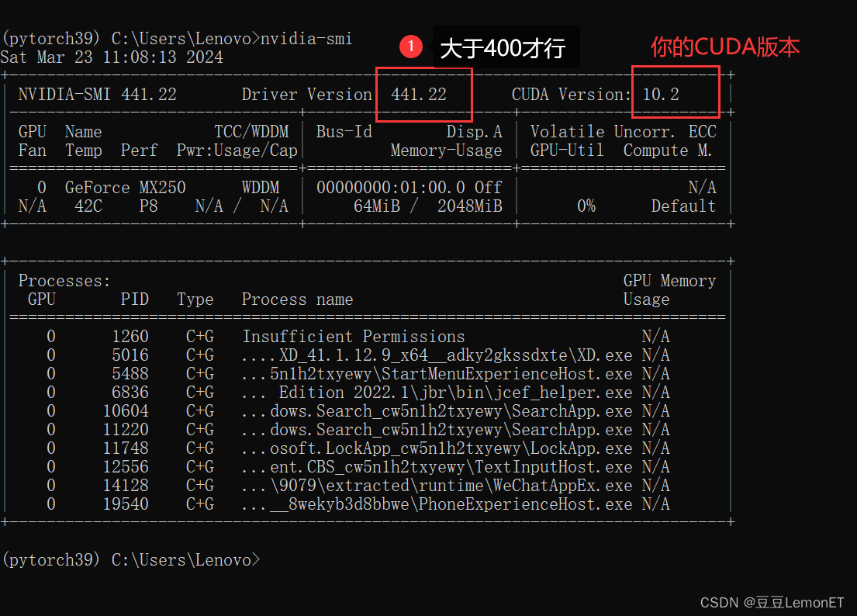Click the total memory value '2048MiB'
This screenshot has height=616, width=857.
[469, 206]
